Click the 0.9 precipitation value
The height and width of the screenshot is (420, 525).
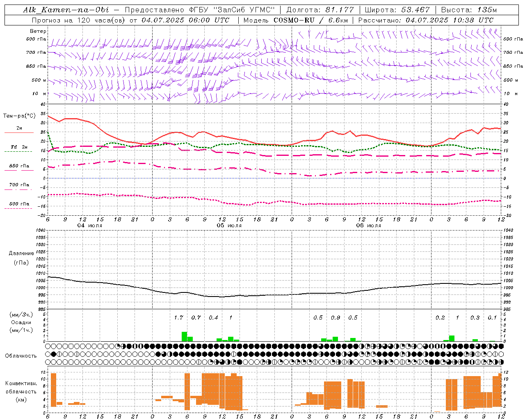click(336, 317)
